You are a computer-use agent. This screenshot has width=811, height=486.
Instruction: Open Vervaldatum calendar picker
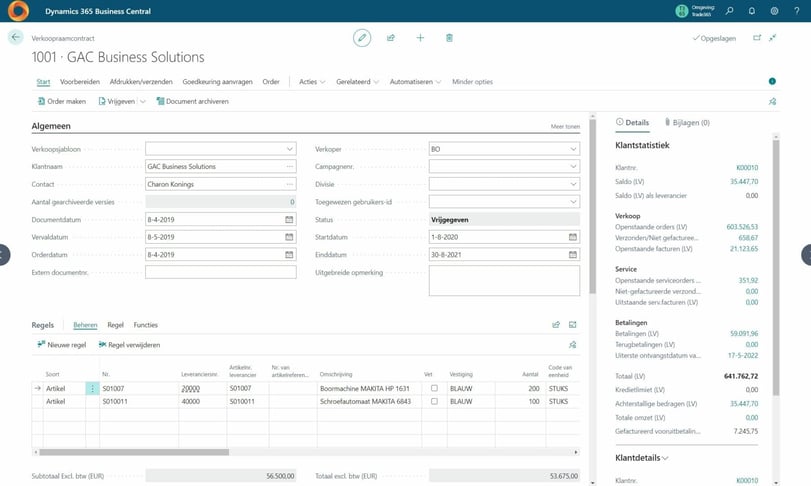(x=289, y=237)
